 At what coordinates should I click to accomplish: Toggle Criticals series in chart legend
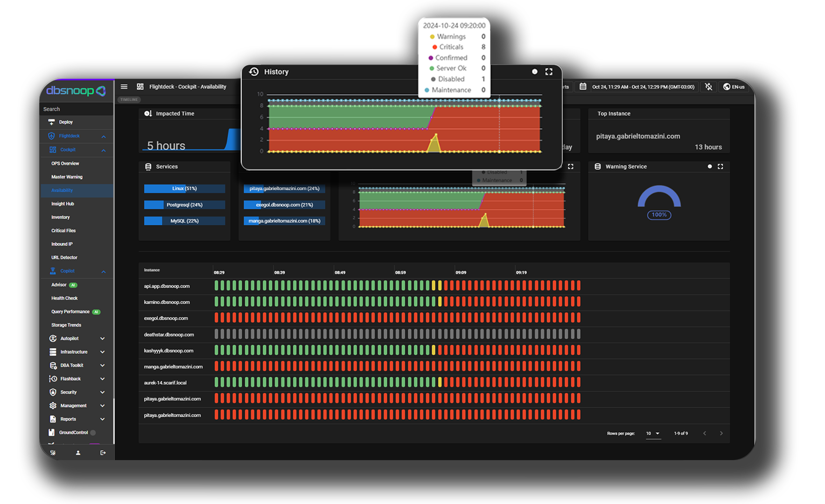[447, 47]
